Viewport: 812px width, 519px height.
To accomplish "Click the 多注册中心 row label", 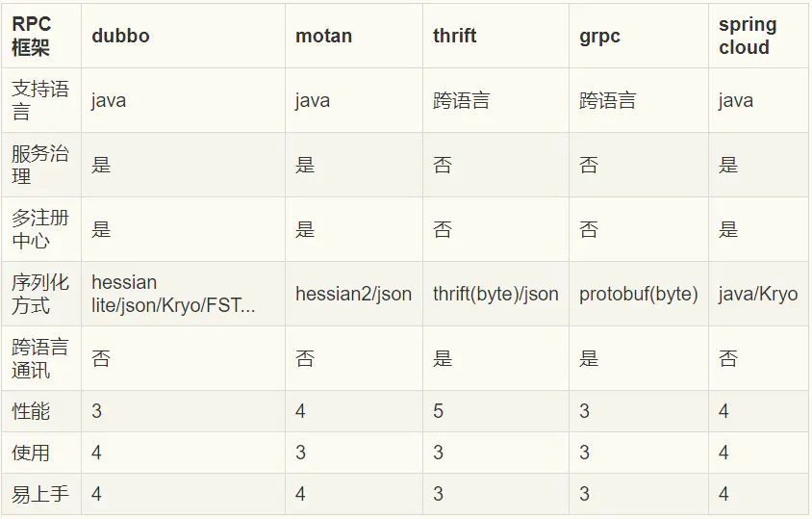I will click(x=40, y=229).
